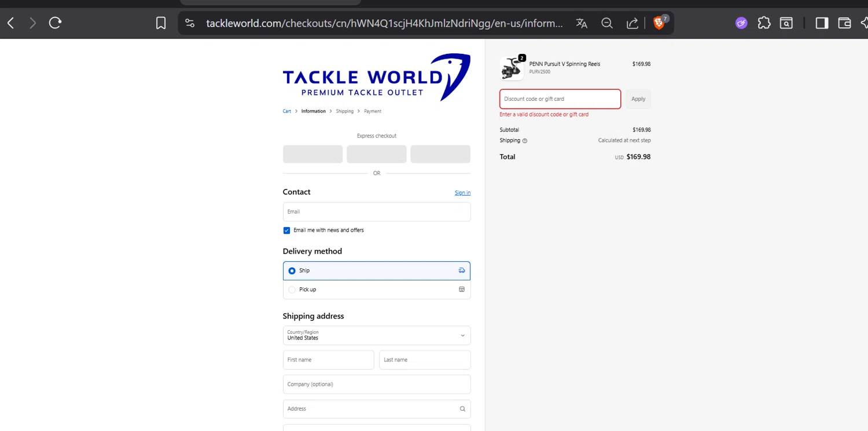Screen dimensions: 868x431
Task: Open the Brave wallet icon
Action: coord(844,23)
